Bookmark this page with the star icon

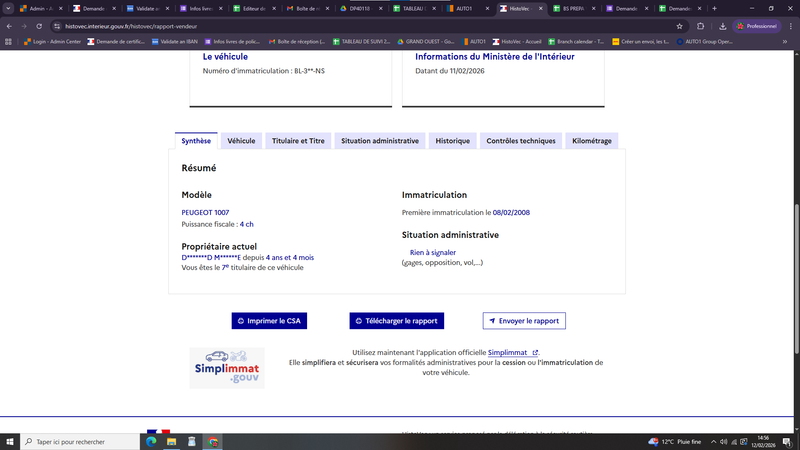680,26
